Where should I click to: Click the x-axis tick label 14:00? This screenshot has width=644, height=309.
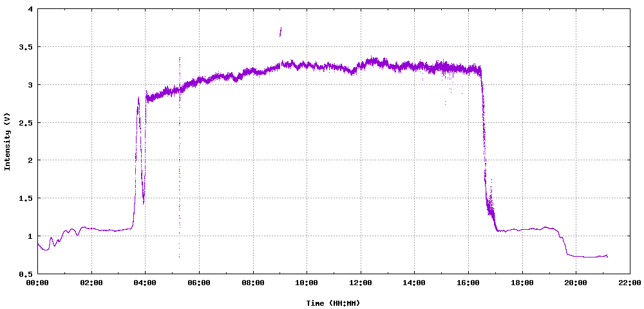click(414, 283)
